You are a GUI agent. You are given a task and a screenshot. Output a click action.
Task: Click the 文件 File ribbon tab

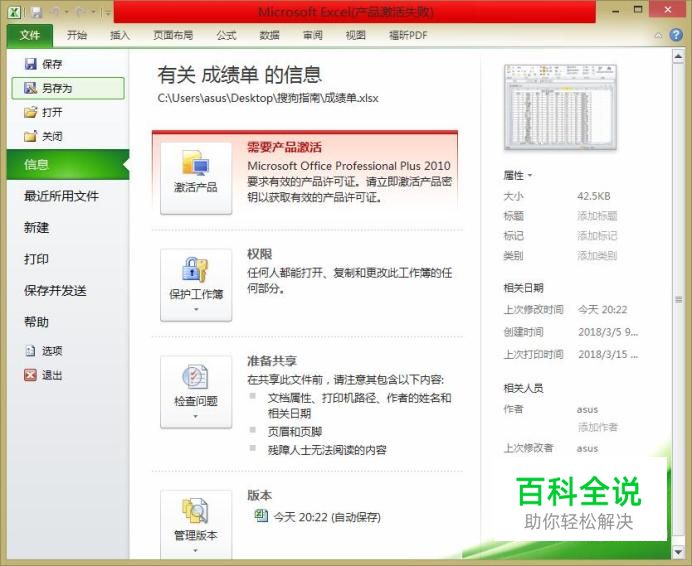[x=30, y=35]
